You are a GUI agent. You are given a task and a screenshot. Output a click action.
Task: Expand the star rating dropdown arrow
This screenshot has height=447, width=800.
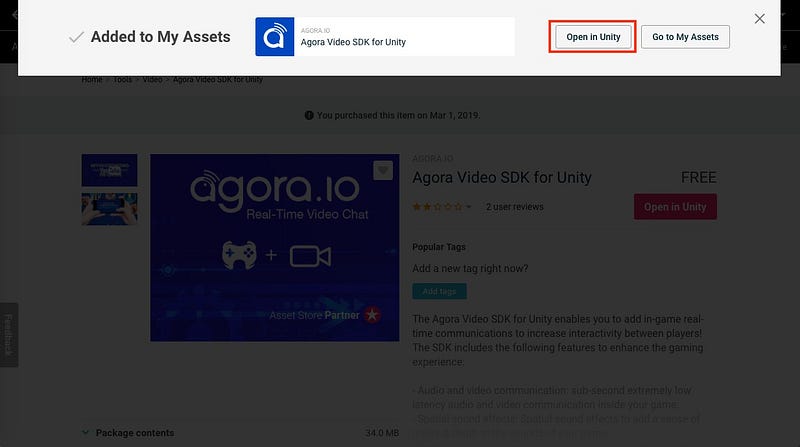pyautogui.click(x=468, y=207)
